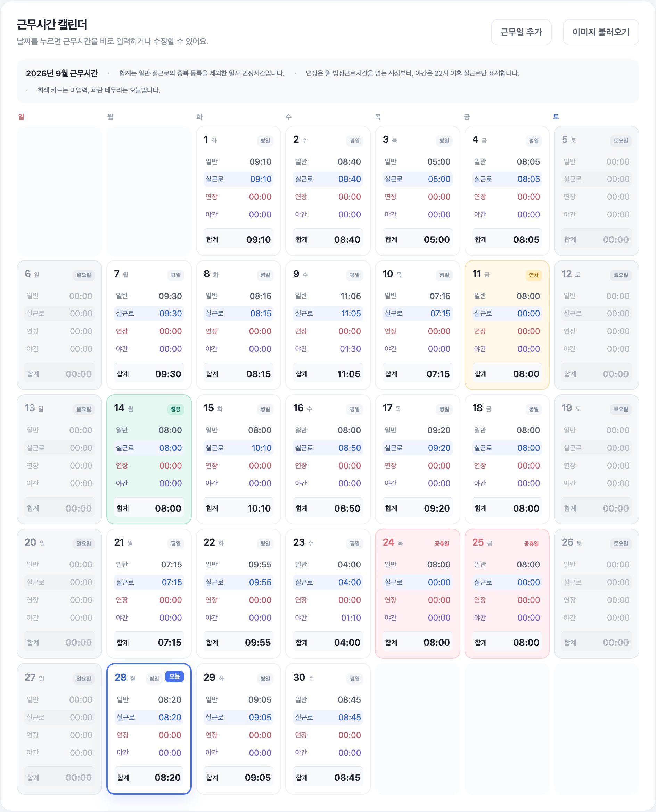This screenshot has width=656, height=812.
Task: Open the day 1 Tuesday card
Action: click(238, 191)
